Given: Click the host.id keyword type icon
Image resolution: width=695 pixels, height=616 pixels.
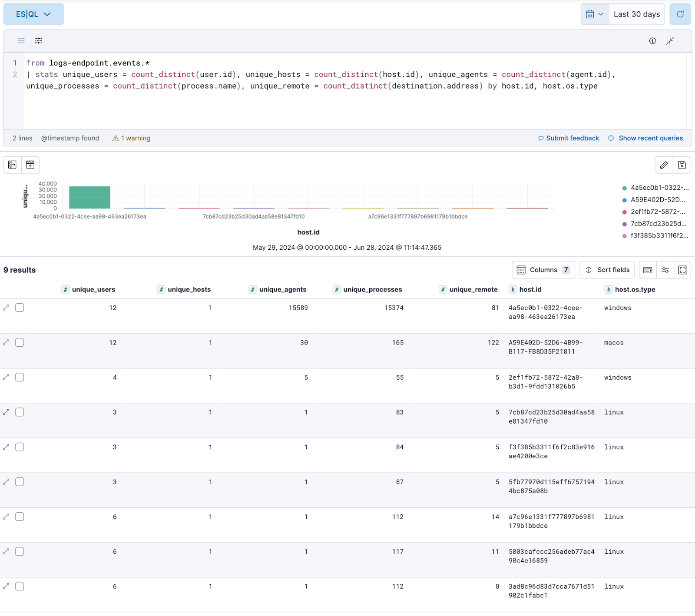Looking at the screenshot, I should point(513,290).
